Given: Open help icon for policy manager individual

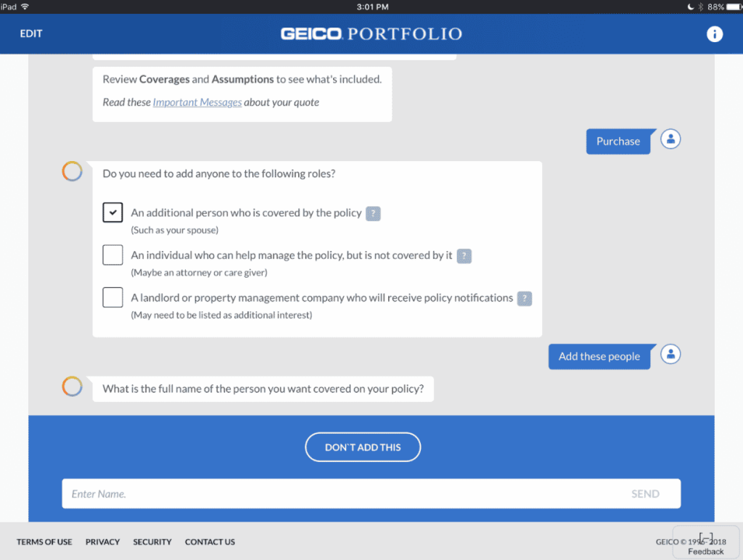Looking at the screenshot, I should pyautogui.click(x=464, y=256).
